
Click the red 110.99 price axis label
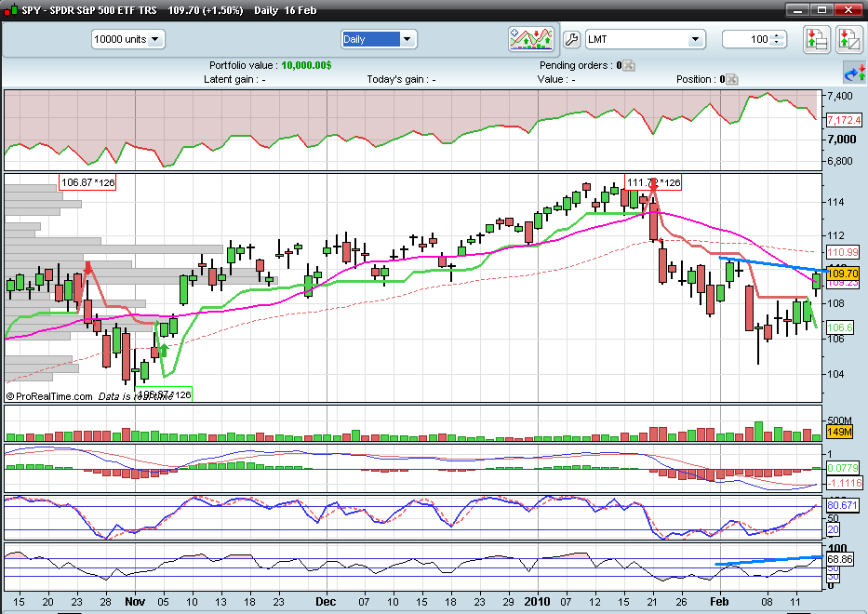point(843,252)
